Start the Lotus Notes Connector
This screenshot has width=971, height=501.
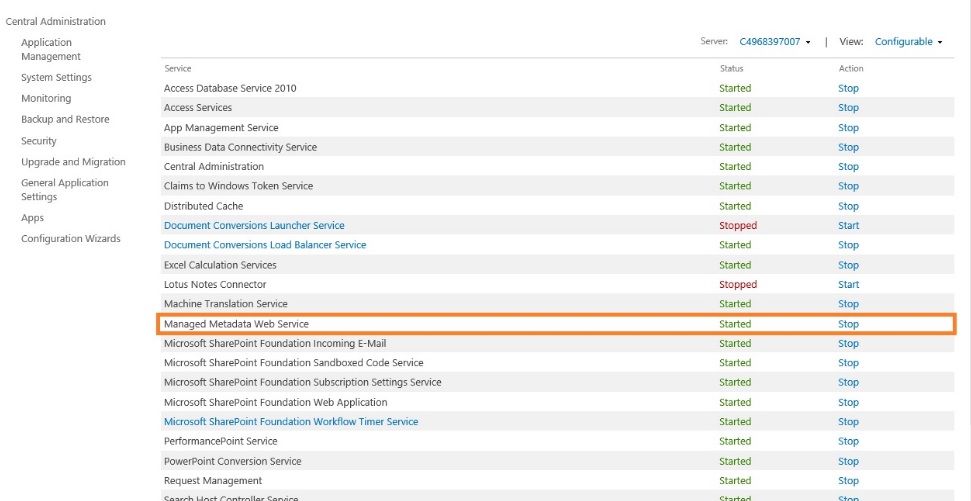pos(848,285)
